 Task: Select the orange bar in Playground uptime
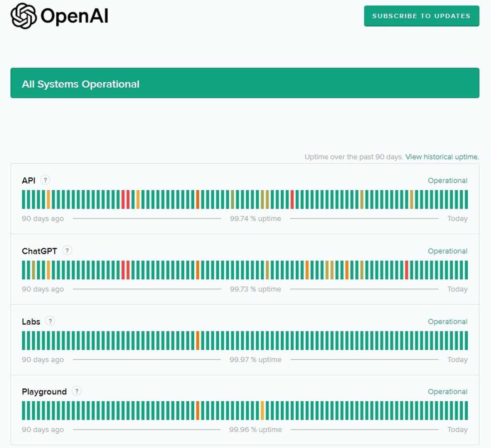(x=198, y=410)
